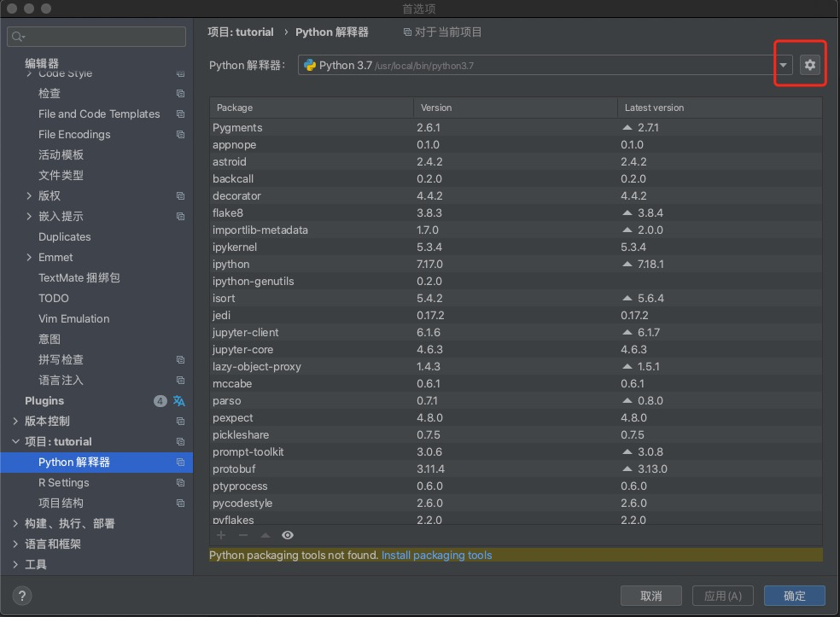Open the 文件类型 settings page
Viewport: 840px width, 617px height.
click(61, 176)
